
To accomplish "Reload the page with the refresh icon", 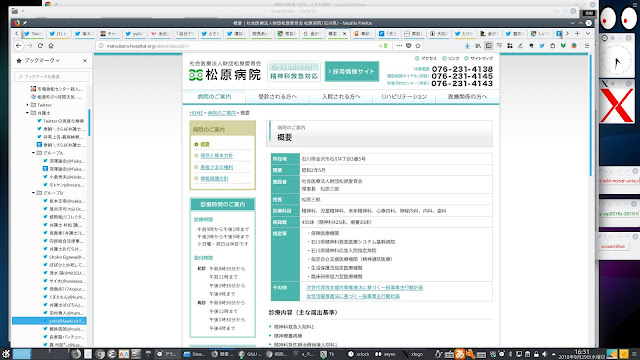I will pos(40,46).
